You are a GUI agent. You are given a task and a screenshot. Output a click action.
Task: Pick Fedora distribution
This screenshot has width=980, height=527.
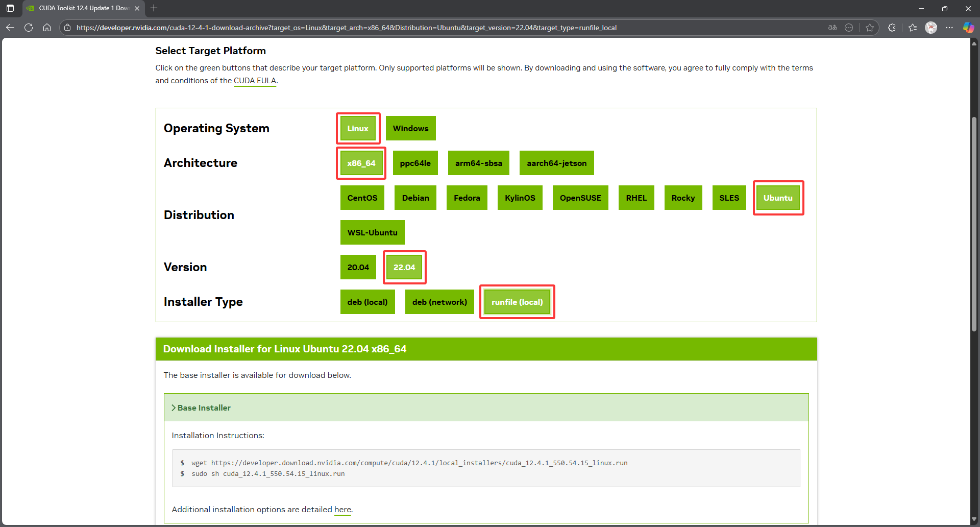tap(467, 198)
